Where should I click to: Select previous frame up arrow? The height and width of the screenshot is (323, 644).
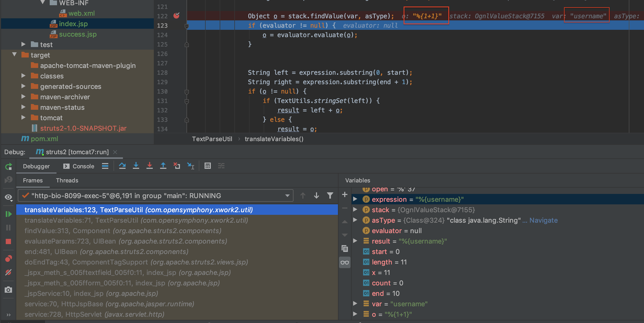point(303,195)
